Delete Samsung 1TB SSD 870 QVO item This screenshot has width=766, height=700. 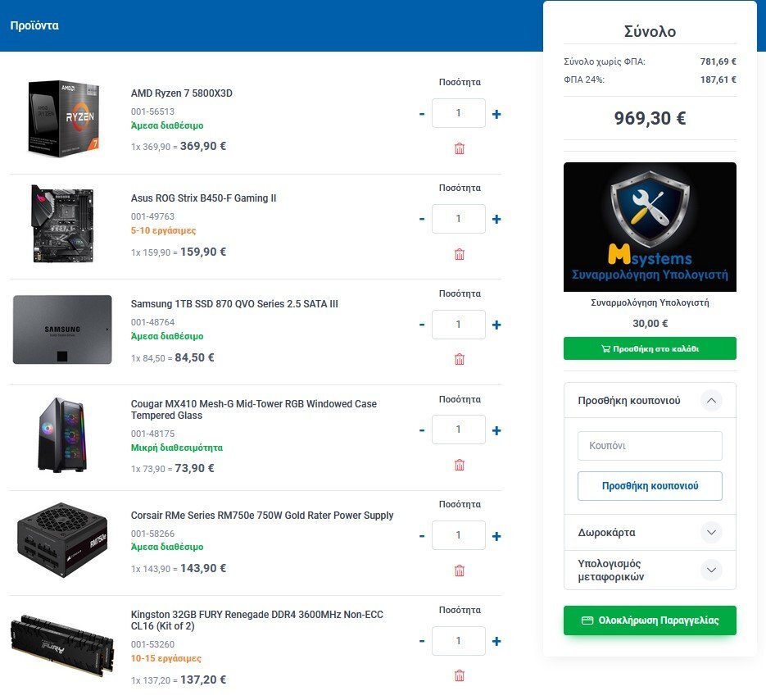460,359
